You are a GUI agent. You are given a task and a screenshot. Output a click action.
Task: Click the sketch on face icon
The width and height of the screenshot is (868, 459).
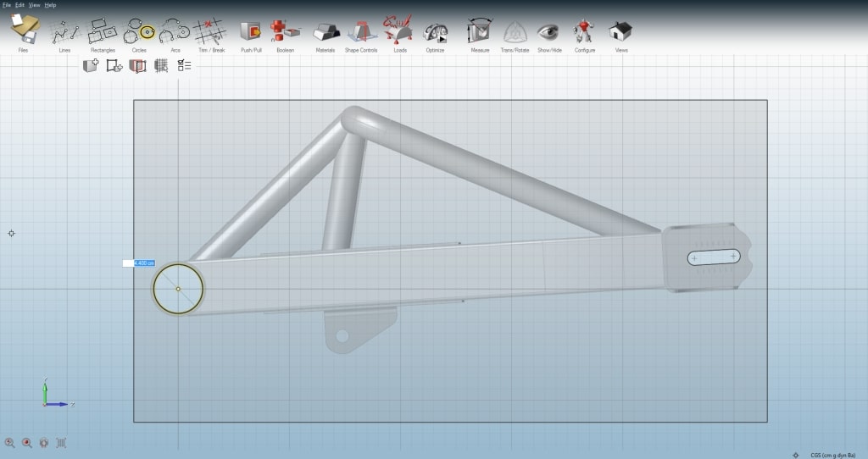pyautogui.click(x=137, y=66)
